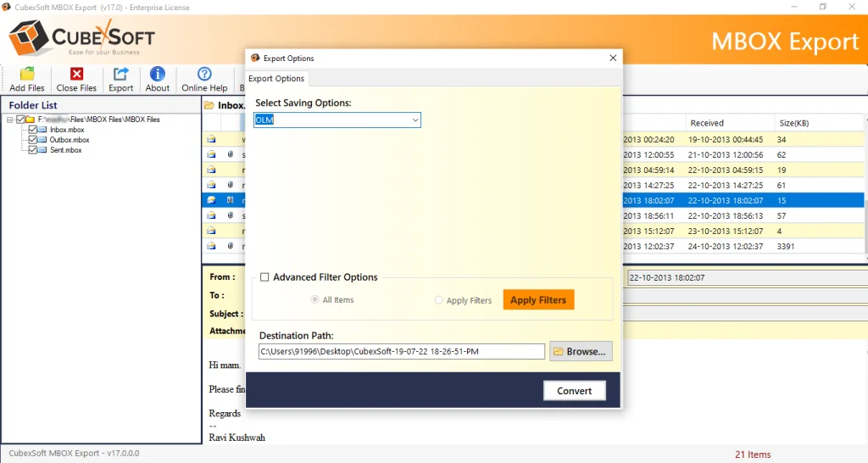The height and width of the screenshot is (463, 868).
Task: Click the date field showing 22-10-2013 18:02:07
Action: coord(748,277)
